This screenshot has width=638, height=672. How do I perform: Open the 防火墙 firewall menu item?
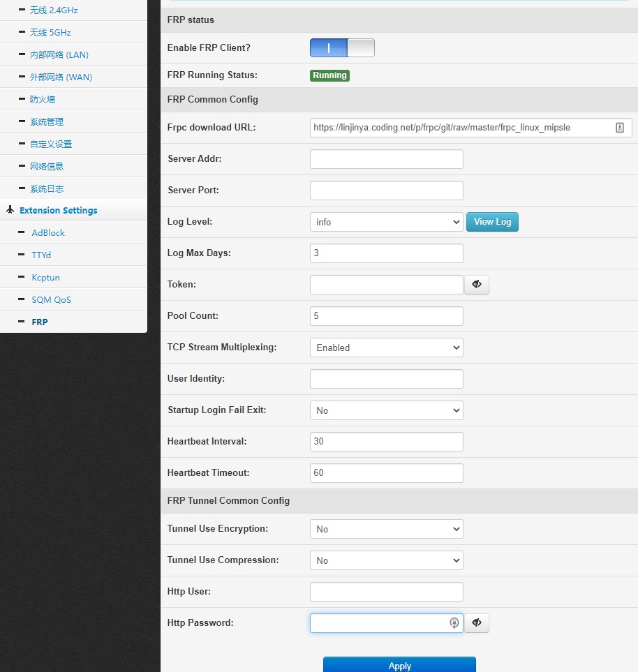point(43,99)
